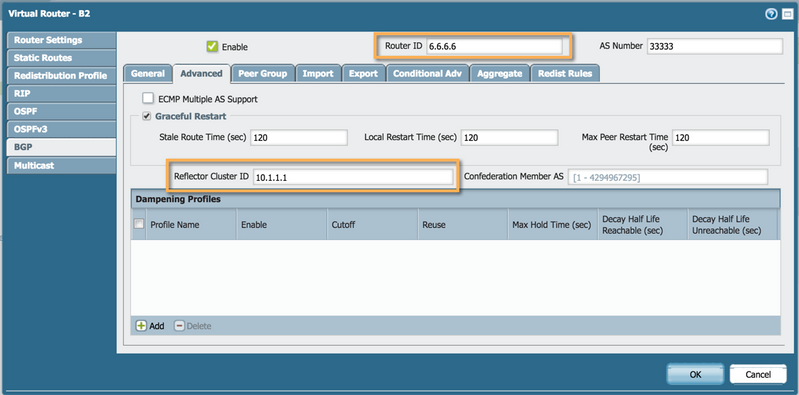Check ECMP Multiple AS Support
This screenshot has width=799, height=395.
point(148,98)
